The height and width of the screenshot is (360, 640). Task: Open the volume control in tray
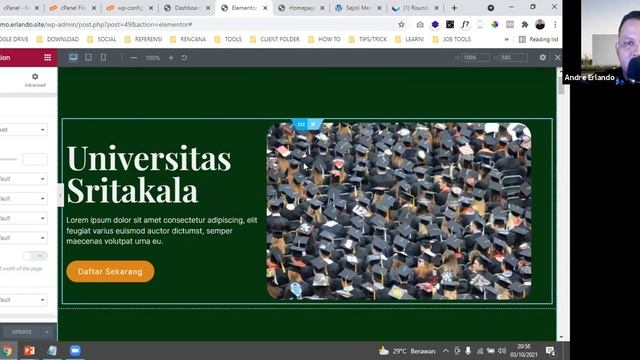pos(502,351)
